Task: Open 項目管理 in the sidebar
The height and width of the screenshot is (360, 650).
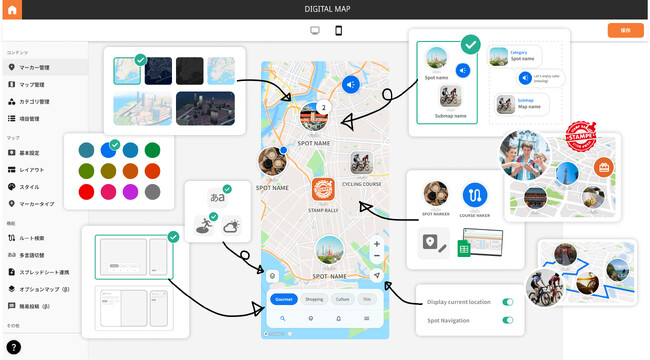Action: [45, 119]
